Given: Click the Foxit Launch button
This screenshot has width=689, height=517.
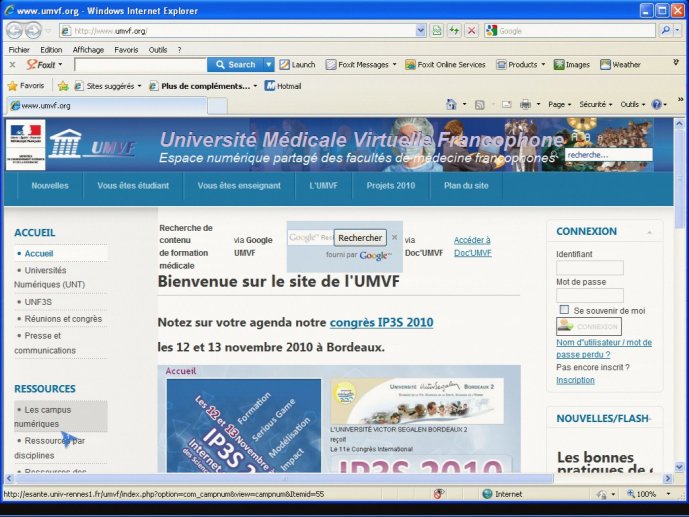Looking at the screenshot, I should pos(297,65).
